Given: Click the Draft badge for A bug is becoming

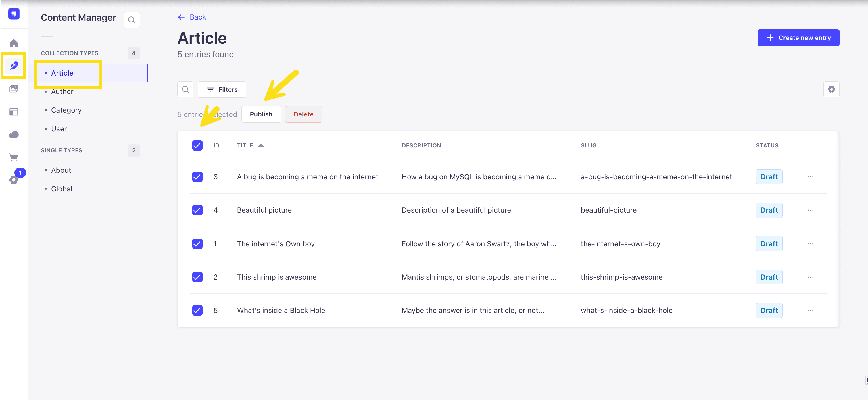Looking at the screenshot, I should (769, 176).
